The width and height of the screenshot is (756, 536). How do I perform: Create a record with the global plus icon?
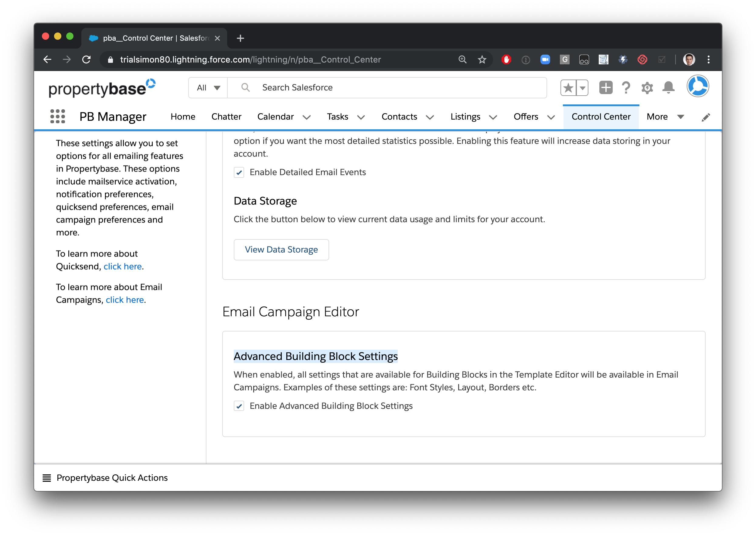pyautogui.click(x=605, y=87)
